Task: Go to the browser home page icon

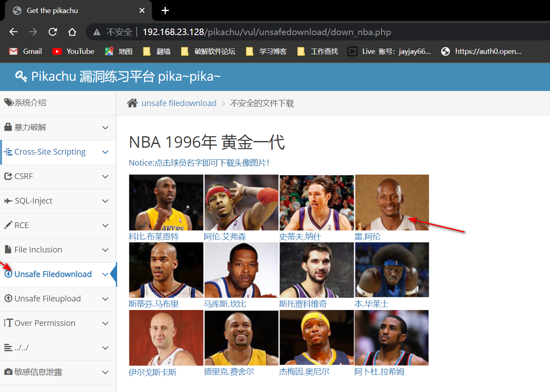Action: [x=72, y=32]
